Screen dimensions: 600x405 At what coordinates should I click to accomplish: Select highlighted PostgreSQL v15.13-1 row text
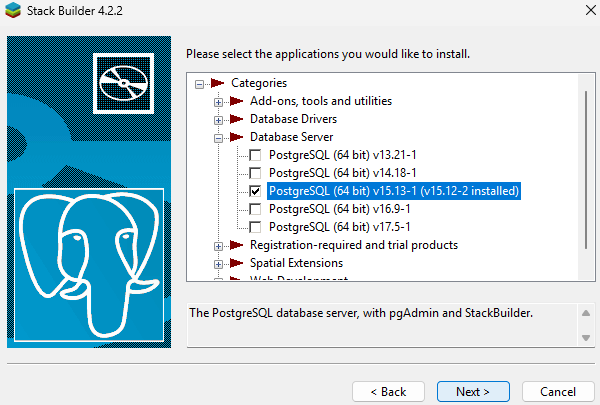[x=394, y=191]
